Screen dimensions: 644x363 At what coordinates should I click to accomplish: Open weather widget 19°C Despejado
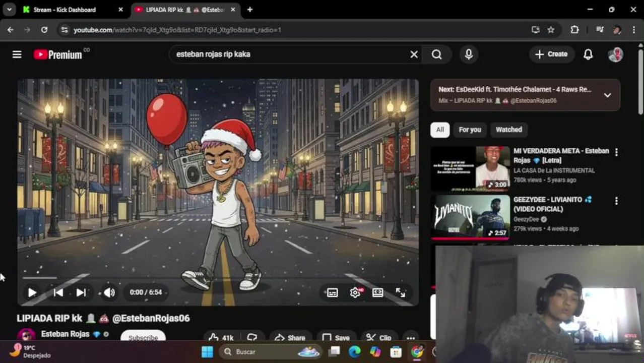(x=30, y=351)
